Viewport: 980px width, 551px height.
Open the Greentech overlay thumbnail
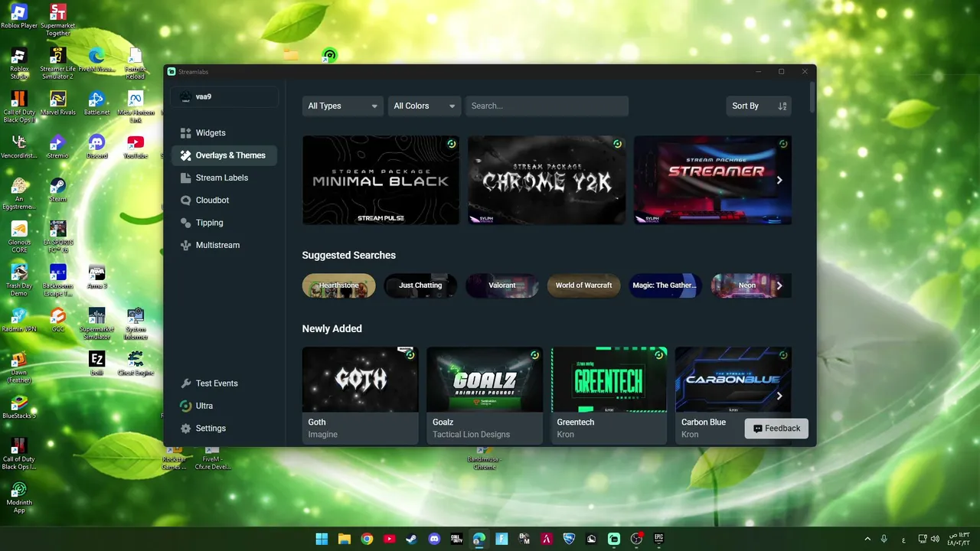click(609, 380)
